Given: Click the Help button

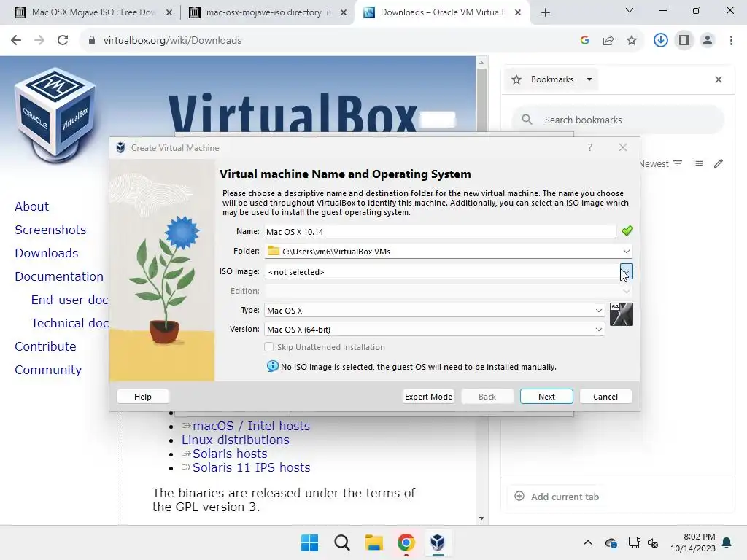Looking at the screenshot, I should point(143,397).
